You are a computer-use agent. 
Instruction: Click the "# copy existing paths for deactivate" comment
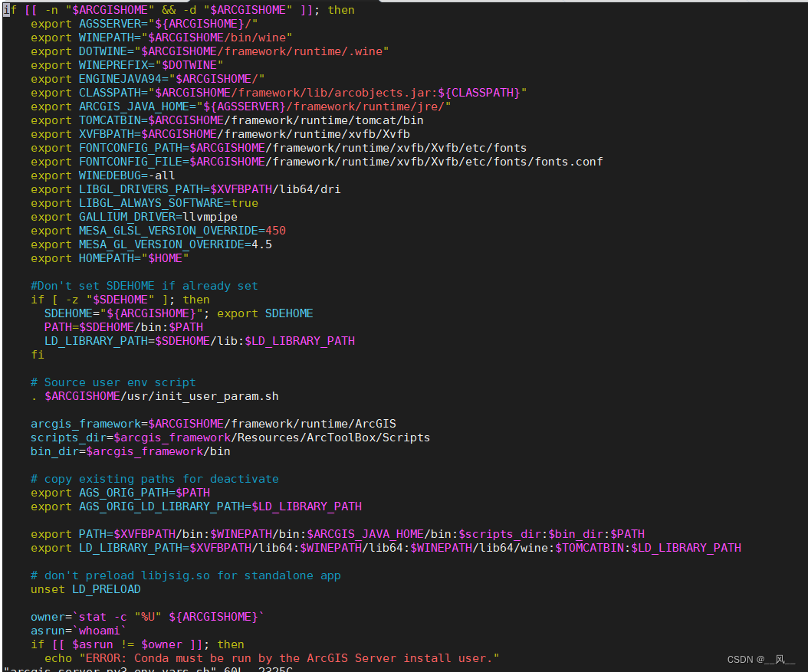[x=155, y=480]
